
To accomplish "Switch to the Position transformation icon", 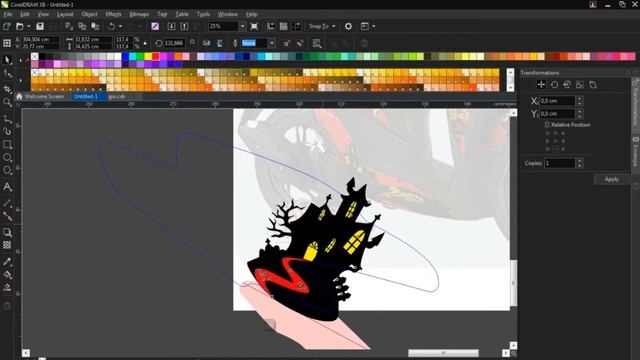I will tap(541, 84).
